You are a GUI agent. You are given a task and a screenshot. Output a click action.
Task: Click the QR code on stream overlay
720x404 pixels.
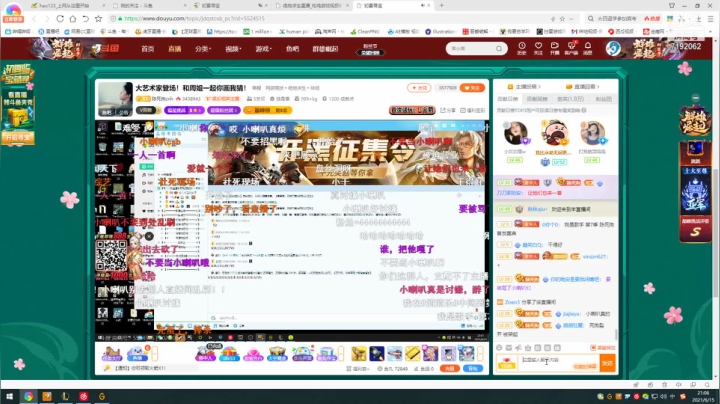click(x=111, y=255)
